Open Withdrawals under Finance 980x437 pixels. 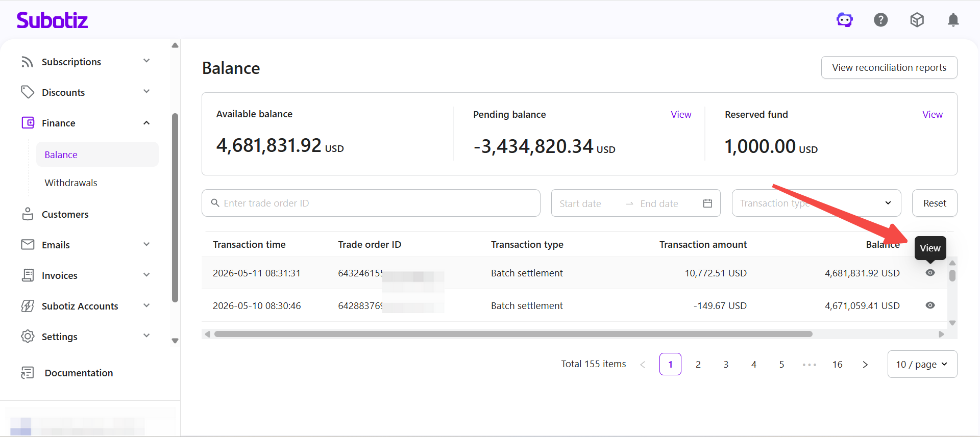point(71,183)
